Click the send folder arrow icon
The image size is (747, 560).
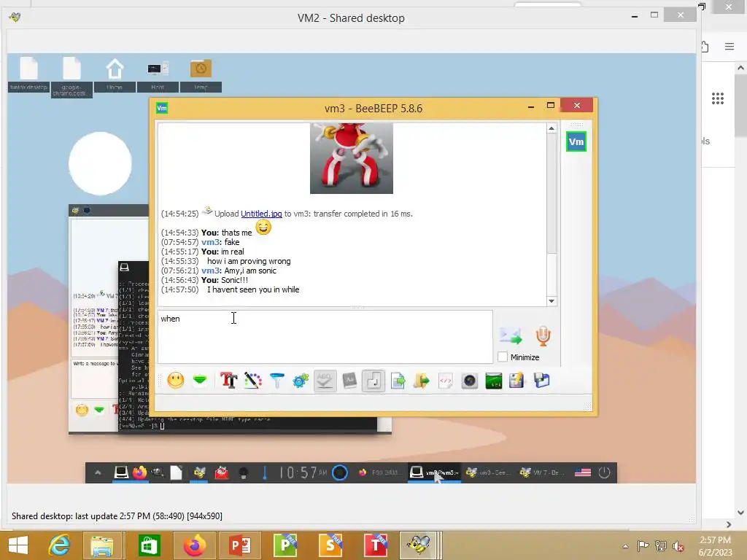click(x=421, y=381)
